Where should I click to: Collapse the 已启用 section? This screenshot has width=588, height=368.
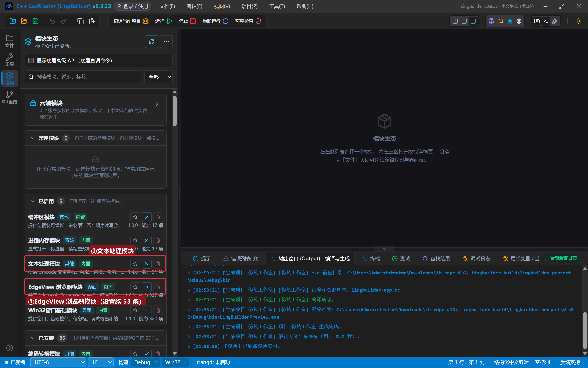click(x=32, y=201)
